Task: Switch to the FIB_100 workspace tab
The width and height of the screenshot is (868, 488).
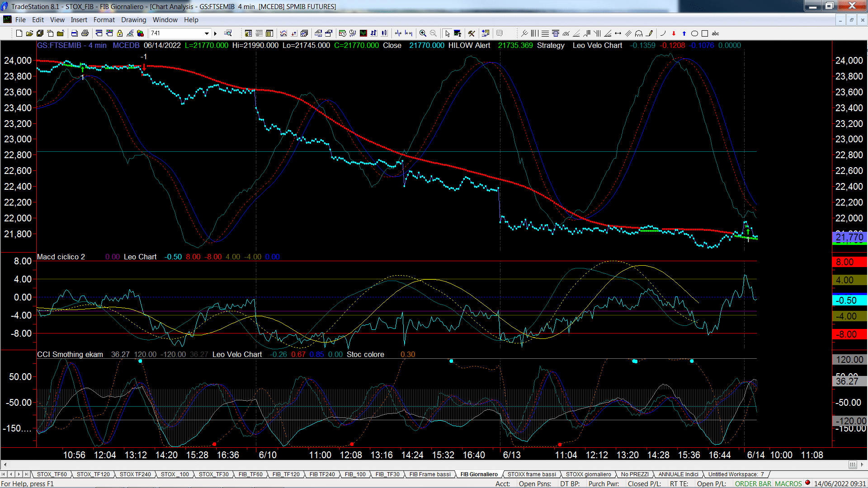Action: 355,474
